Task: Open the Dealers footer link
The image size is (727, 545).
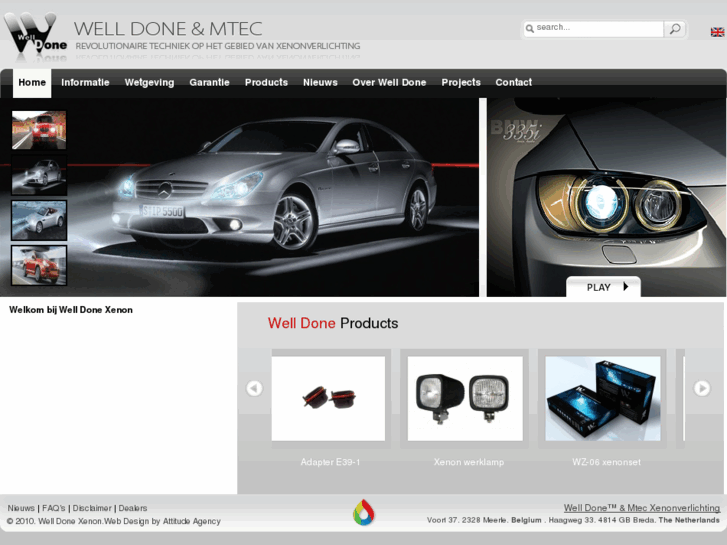Action: point(133,508)
